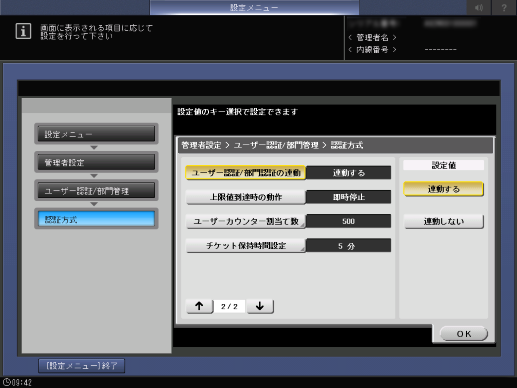This screenshot has height=388, width=517.
Task: Select ユーザーカウンター割当て数 item
Action: point(246,221)
